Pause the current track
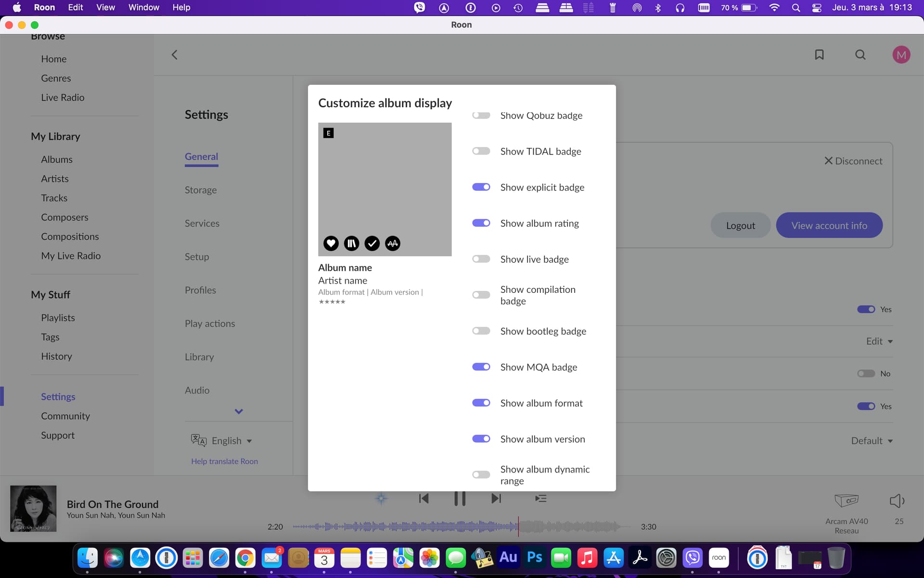 click(460, 499)
